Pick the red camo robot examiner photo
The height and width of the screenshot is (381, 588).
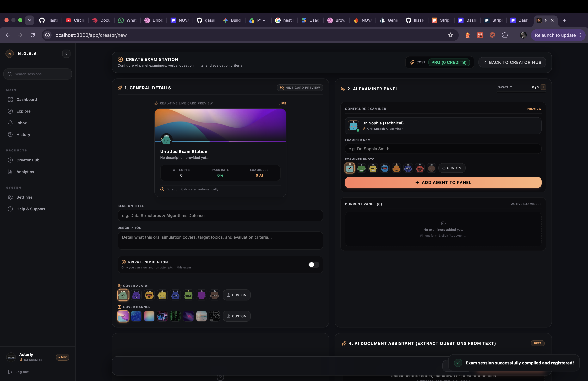tap(420, 168)
